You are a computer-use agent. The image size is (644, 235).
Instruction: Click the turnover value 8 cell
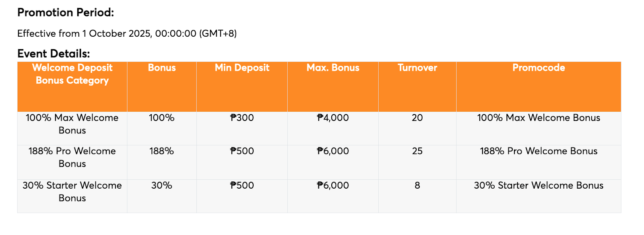[x=417, y=185]
